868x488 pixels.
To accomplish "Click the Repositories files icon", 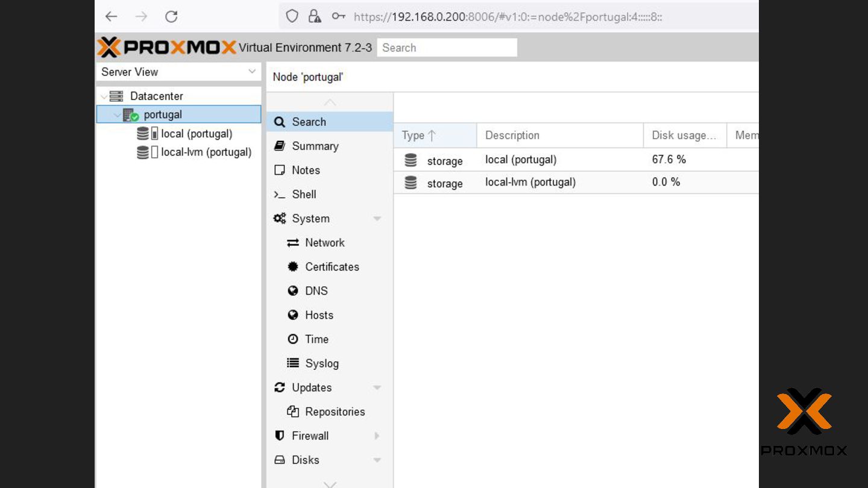I will (293, 411).
